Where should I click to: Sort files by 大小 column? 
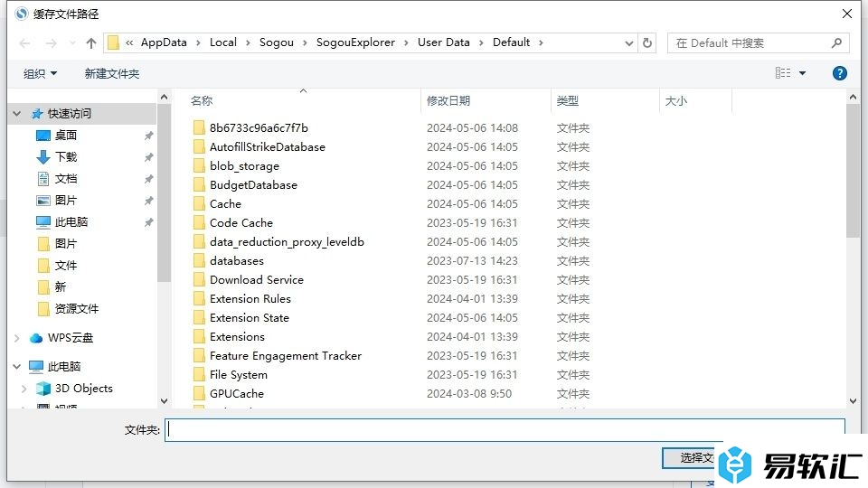click(x=676, y=100)
